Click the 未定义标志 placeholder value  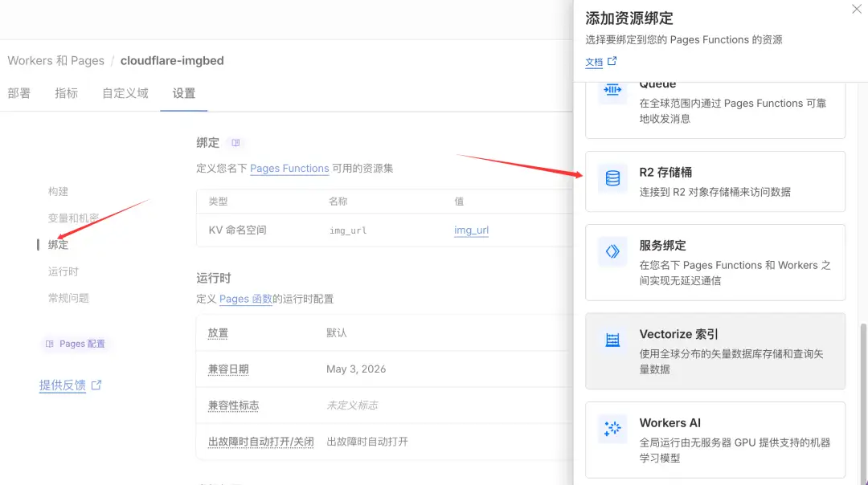(352, 406)
